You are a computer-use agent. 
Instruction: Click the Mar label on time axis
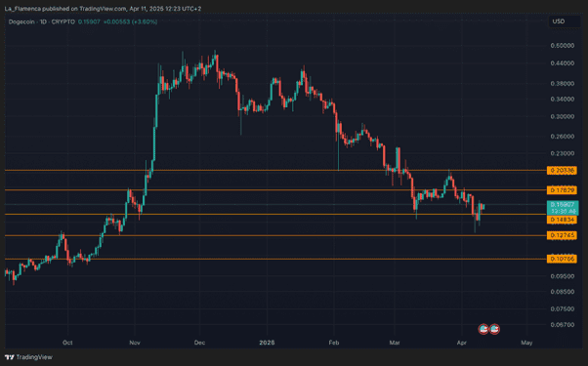(x=395, y=343)
